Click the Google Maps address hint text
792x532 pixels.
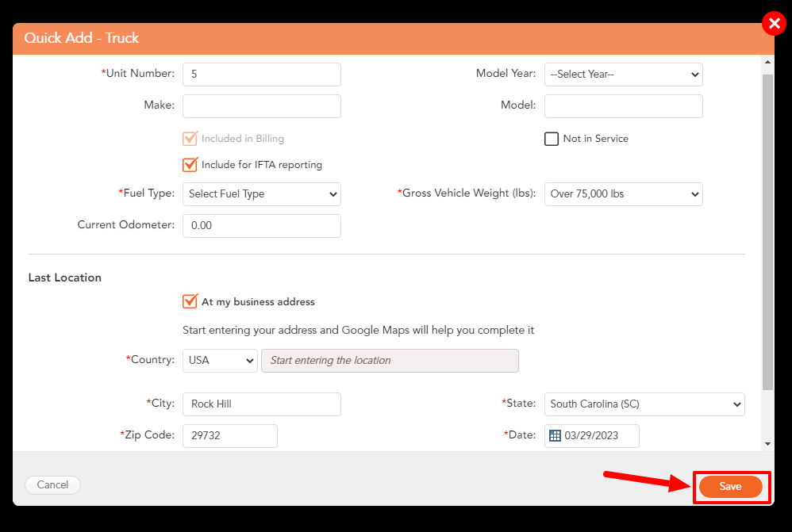[x=358, y=330]
